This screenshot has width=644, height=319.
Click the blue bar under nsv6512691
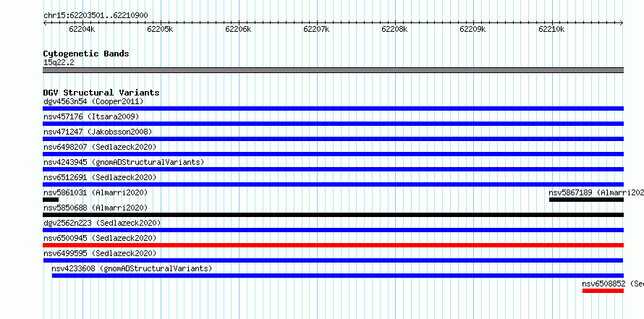tap(333, 184)
